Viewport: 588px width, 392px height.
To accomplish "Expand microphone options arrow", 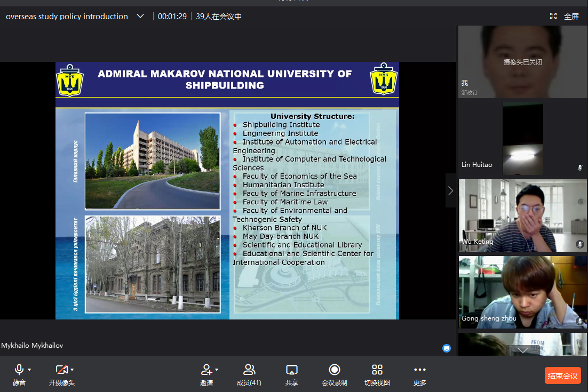I will pyautogui.click(x=29, y=370).
